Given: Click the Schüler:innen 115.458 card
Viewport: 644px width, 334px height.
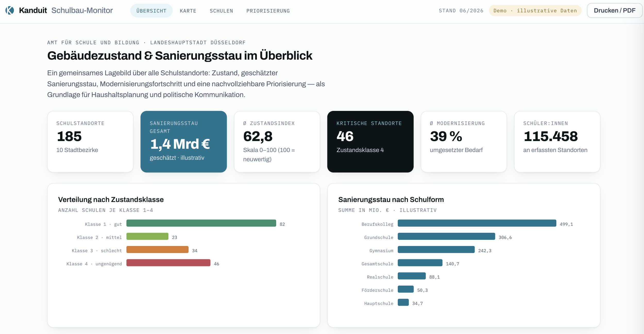Looking at the screenshot, I should (557, 142).
